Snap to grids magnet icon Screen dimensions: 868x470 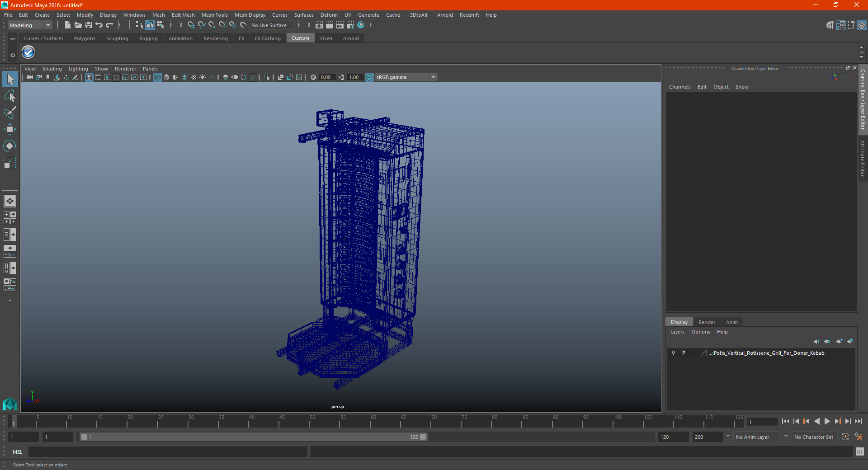point(191,25)
